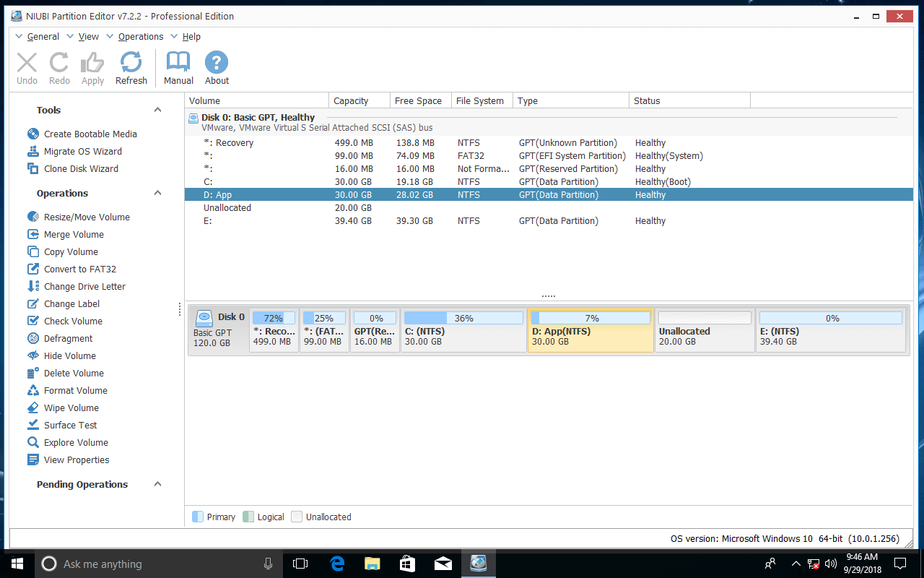Collapse the Tools section
The image size is (924, 578).
point(157,110)
